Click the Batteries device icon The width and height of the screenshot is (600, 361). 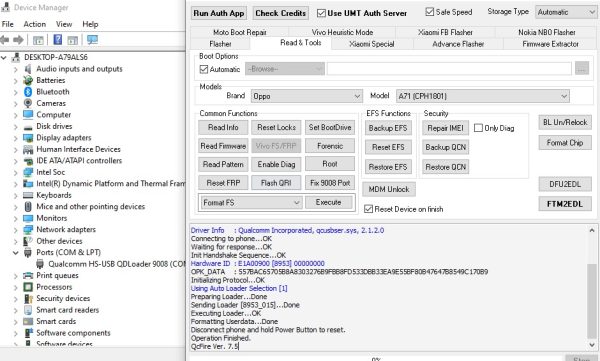click(28, 80)
